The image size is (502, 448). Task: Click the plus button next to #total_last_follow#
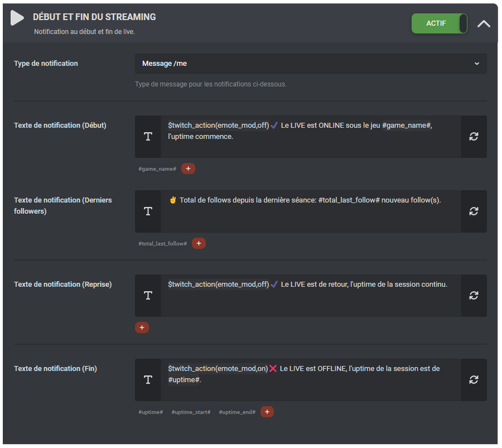click(x=199, y=243)
